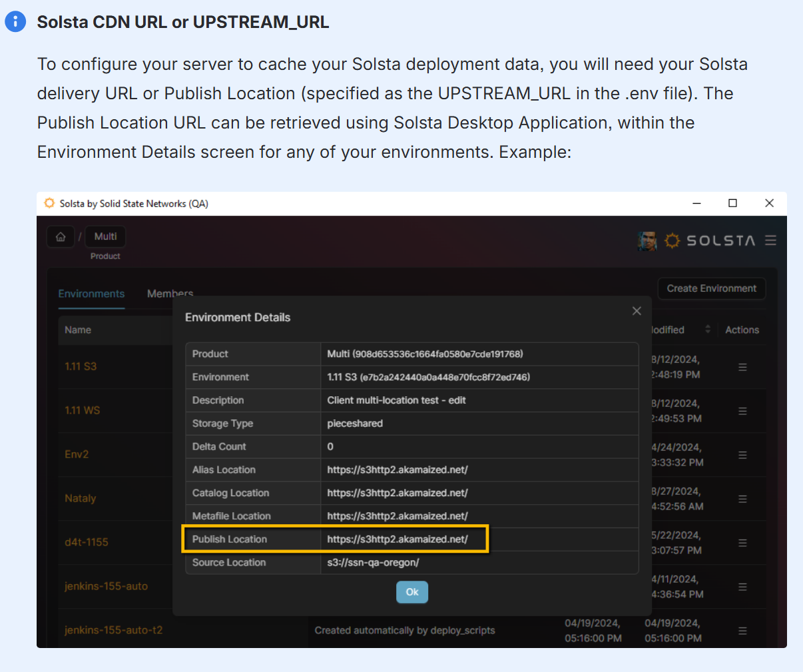The height and width of the screenshot is (672, 803).
Task: Click the Source Location s3://ssn-qa-oregon/ value
Action: pos(373,562)
